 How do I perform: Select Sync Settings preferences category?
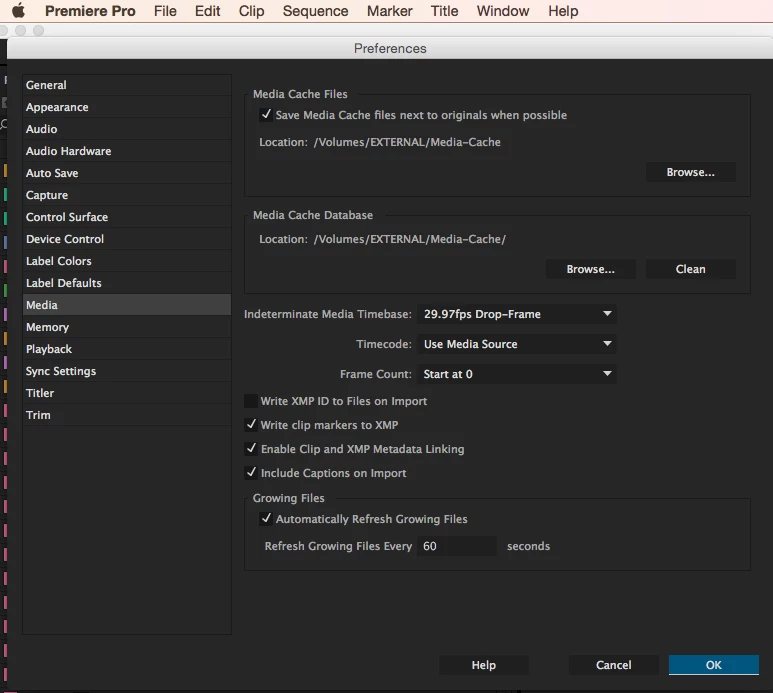pyautogui.click(x=127, y=371)
